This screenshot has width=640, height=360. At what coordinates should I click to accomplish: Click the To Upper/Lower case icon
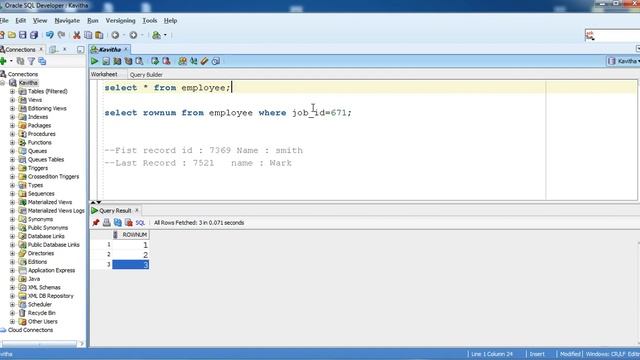[193, 61]
